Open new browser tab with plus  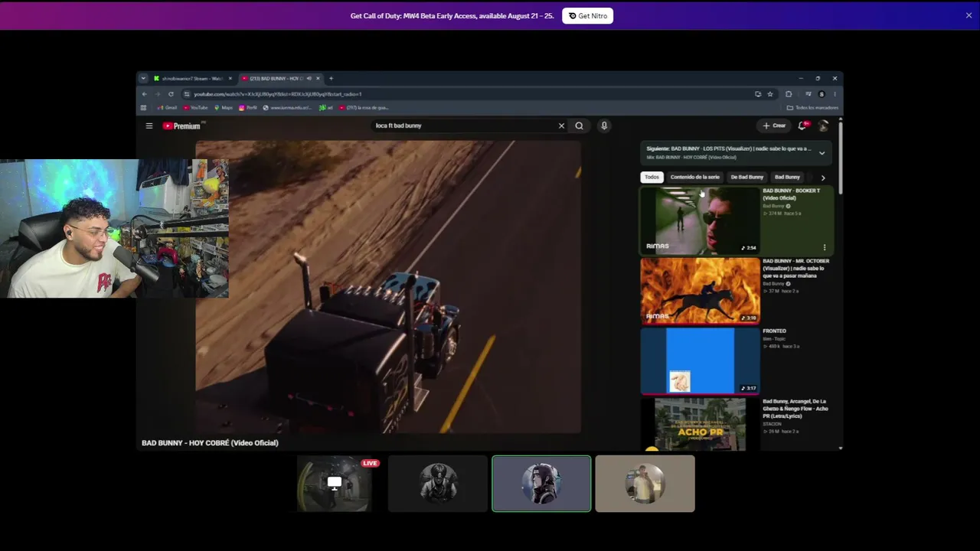[331, 78]
